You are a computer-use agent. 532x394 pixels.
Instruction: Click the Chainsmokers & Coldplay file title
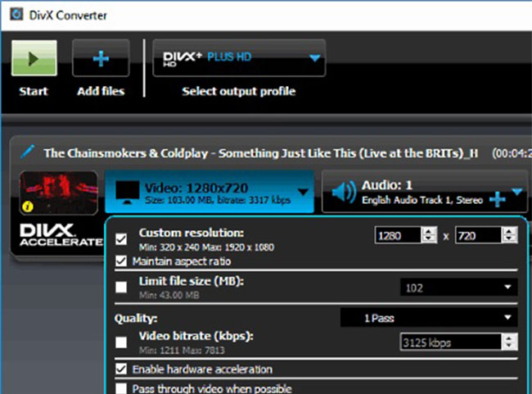(260, 153)
